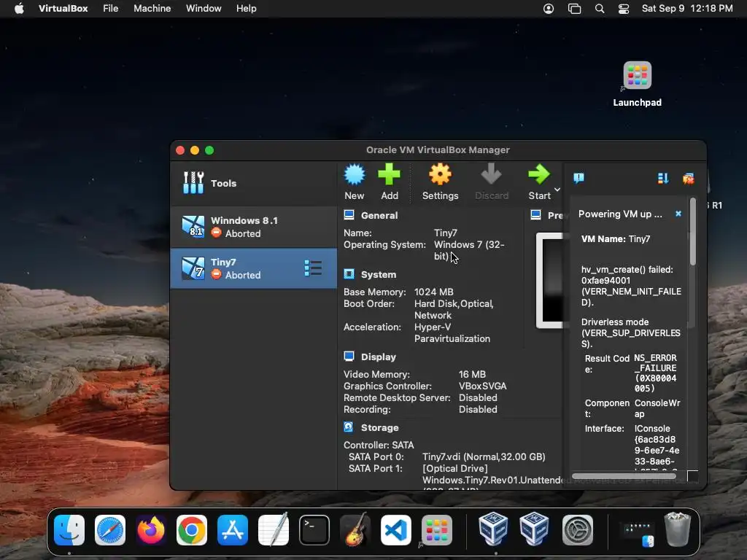Click the Storage section header
Viewport: 747px width, 560px height.
pos(379,427)
